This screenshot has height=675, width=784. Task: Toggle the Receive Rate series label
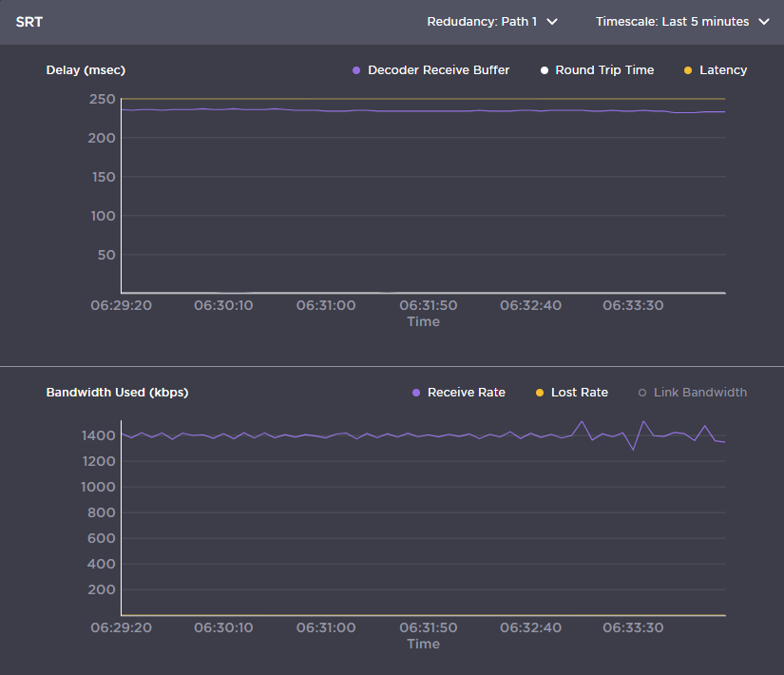coord(466,393)
